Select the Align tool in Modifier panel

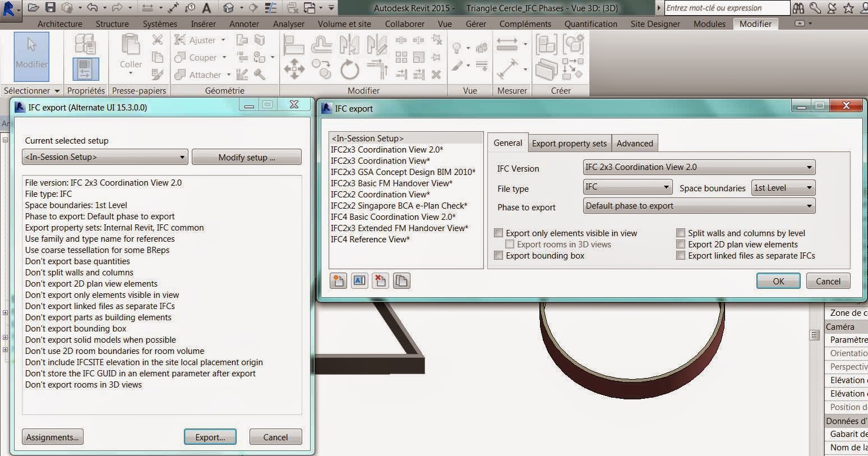(x=294, y=44)
